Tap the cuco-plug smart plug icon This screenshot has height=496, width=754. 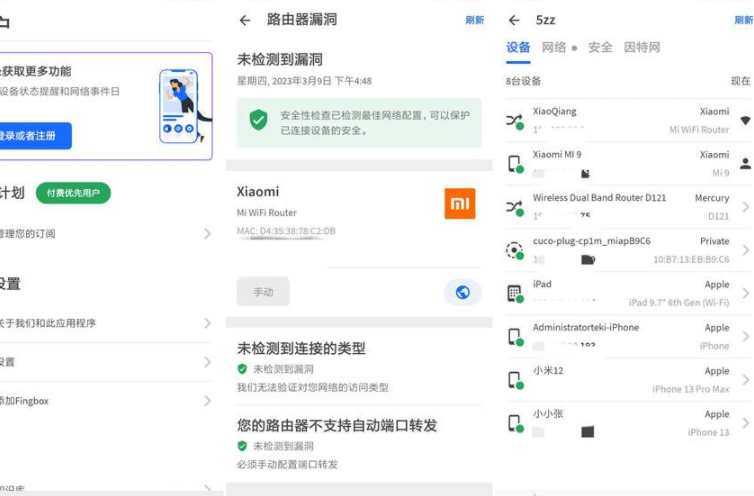point(515,250)
